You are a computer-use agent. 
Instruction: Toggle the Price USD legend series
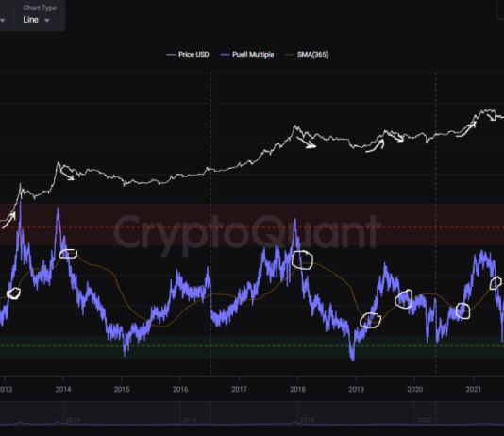coord(188,55)
